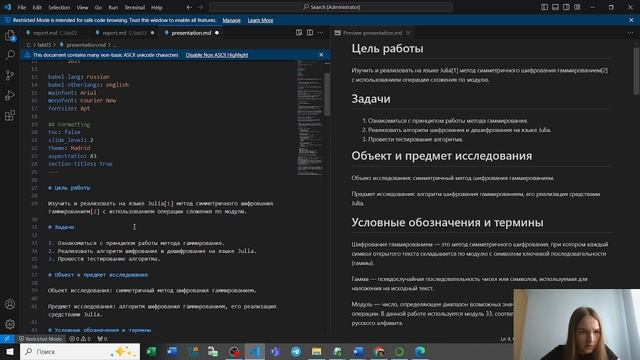Click the Restricted Mode status item

pos(40,339)
